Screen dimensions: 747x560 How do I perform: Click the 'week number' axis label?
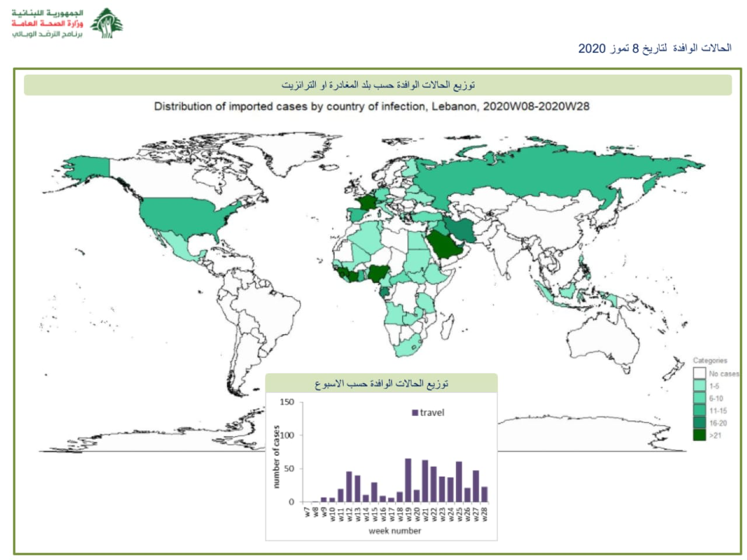(x=395, y=530)
